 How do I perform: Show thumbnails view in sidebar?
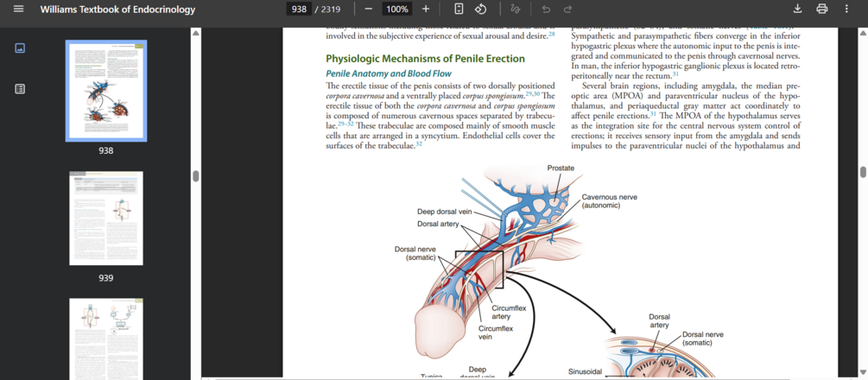pyautogui.click(x=20, y=48)
